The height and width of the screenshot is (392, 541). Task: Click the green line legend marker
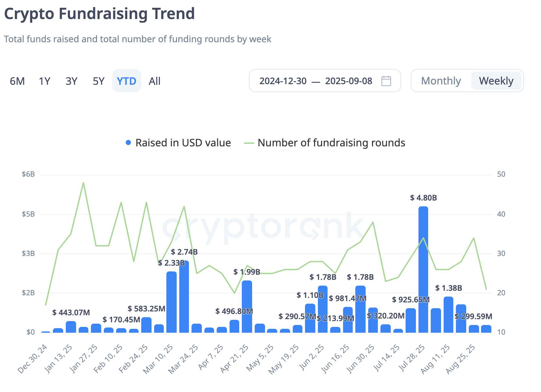pos(249,143)
